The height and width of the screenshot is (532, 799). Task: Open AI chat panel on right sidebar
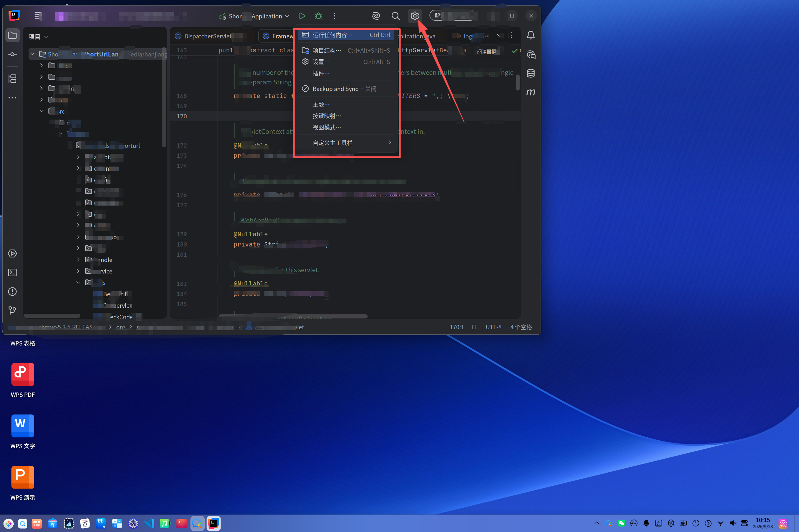point(530,54)
